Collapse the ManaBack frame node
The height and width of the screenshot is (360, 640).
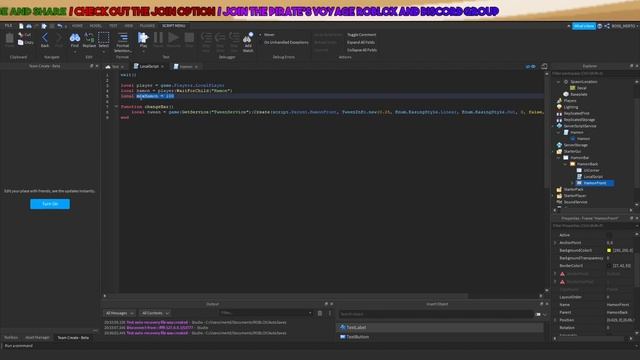566,164
